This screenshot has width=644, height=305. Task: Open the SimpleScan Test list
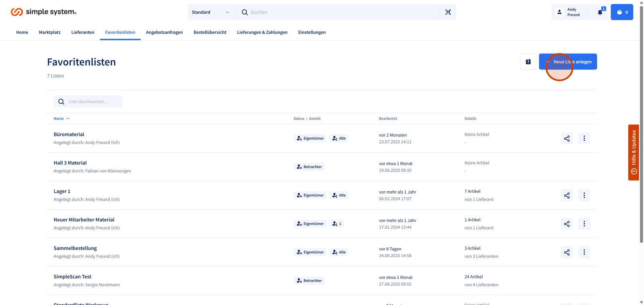pyautogui.click(x=72, y=277)
